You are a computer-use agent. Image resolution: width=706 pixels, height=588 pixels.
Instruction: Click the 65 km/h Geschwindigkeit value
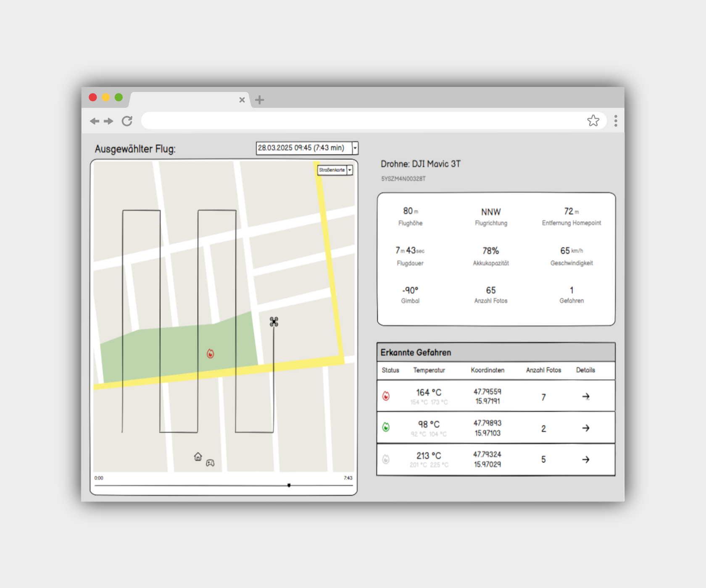[572, 251]
